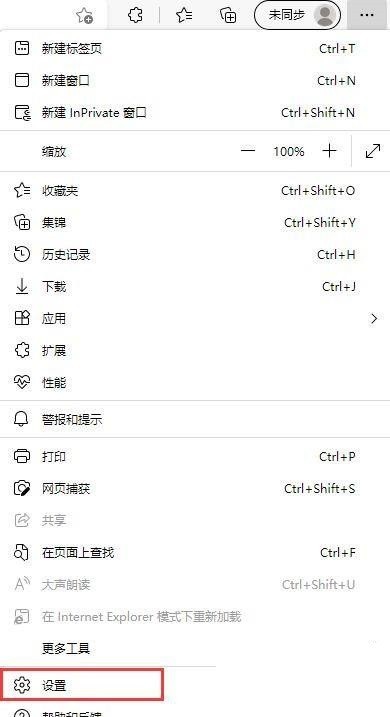Select 新建标签页 menu item
390x717 pixels.
coord(195,48)
